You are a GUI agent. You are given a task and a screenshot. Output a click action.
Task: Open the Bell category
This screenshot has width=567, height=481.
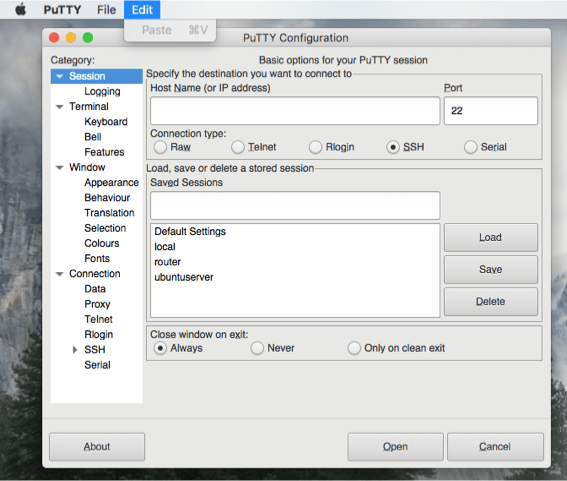pyautogui.click(x=93, y=137)
